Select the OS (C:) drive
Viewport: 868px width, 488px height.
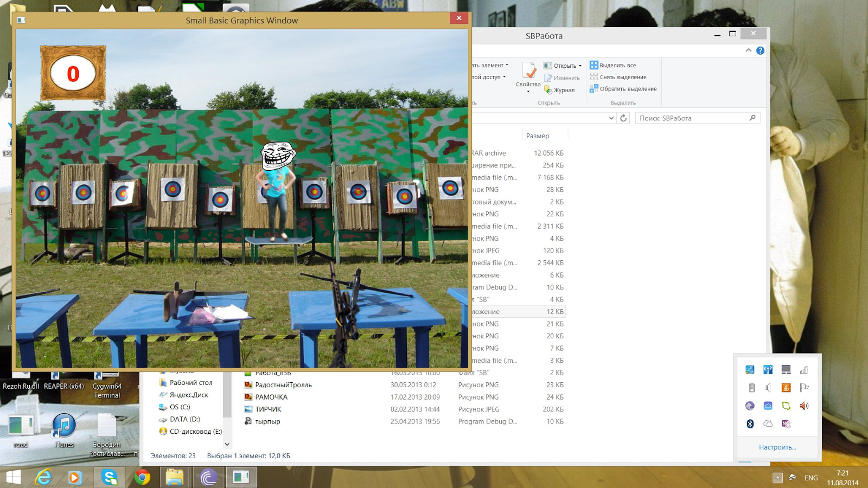(x=174, y=407)
